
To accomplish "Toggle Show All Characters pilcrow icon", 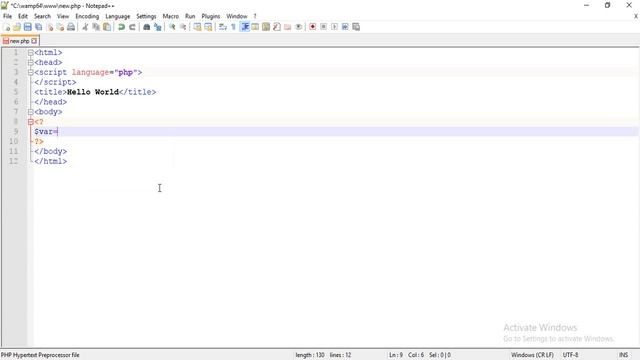I will click(x=233, y=27).
